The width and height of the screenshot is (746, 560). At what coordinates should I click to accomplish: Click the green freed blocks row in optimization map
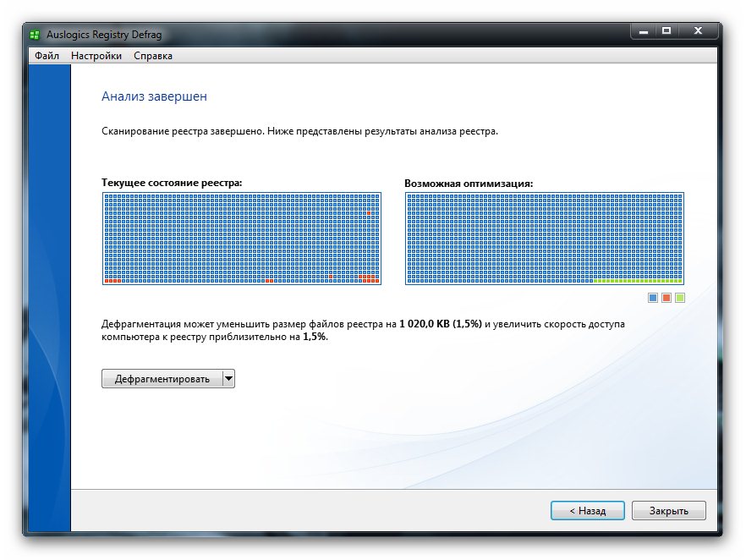[638, 281]
